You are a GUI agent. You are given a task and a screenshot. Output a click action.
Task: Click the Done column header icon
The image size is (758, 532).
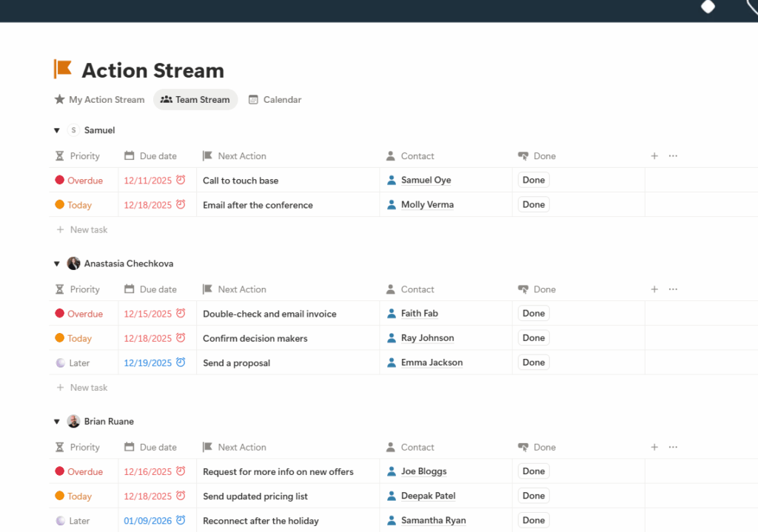pyautogui.click(x=523, y=156)
